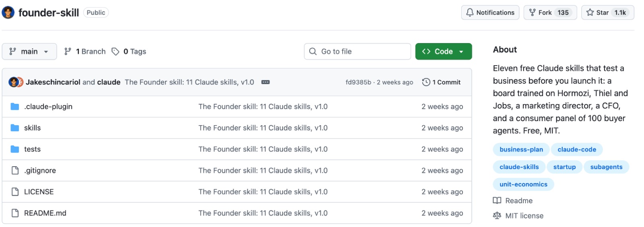Click the 2 weeks ago timestamp in LICENSE row
Screen dimensions: 644x227
(442, 192)
